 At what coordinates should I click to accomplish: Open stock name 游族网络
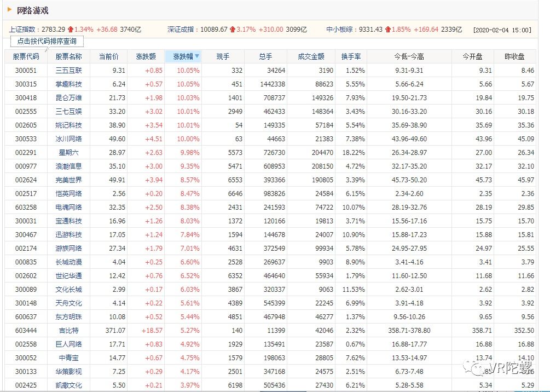click(x=69, y=248)
